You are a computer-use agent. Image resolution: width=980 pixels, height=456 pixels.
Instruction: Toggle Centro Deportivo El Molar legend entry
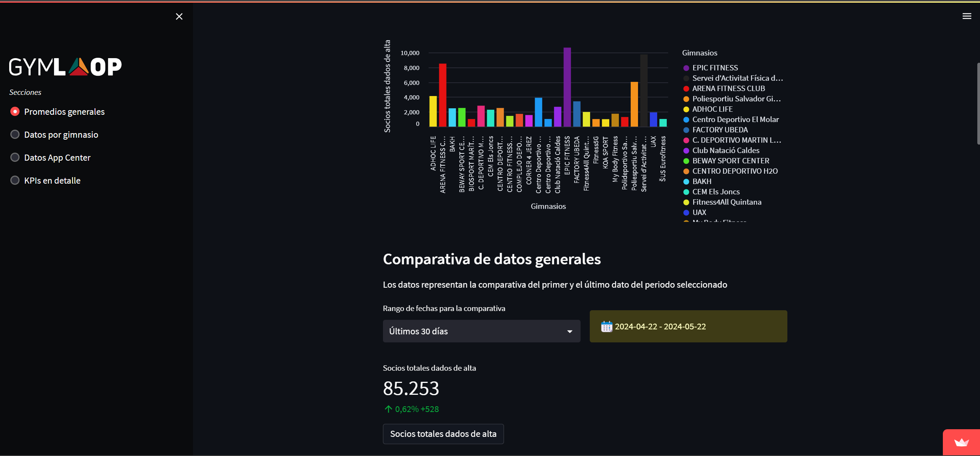(x=731, y=119)
